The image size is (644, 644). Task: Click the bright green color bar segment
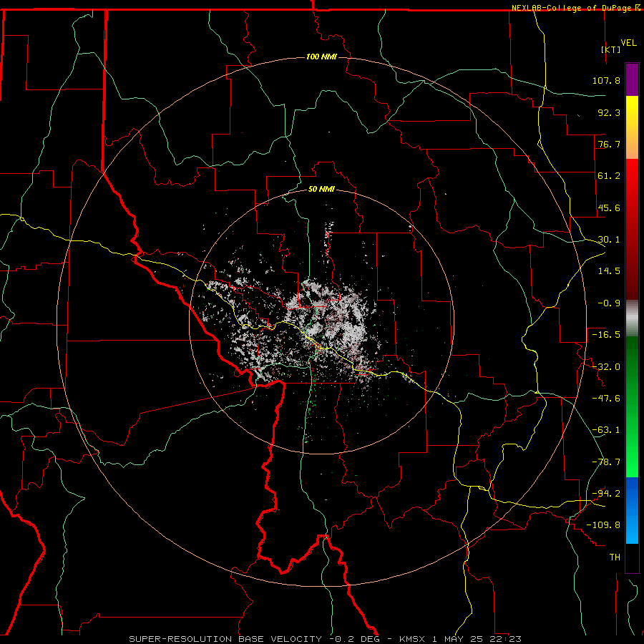click(632, 406)
